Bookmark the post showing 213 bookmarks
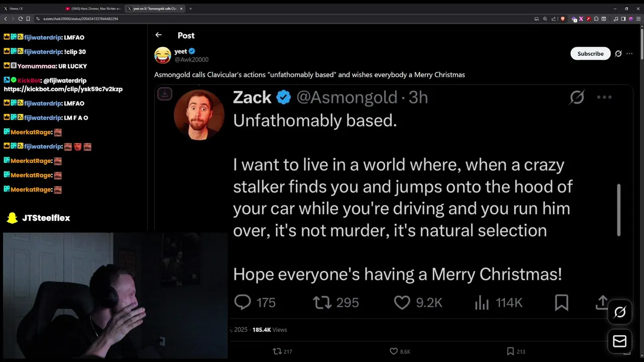The width and height of the screenshot is (644, 362). point(510,351)
